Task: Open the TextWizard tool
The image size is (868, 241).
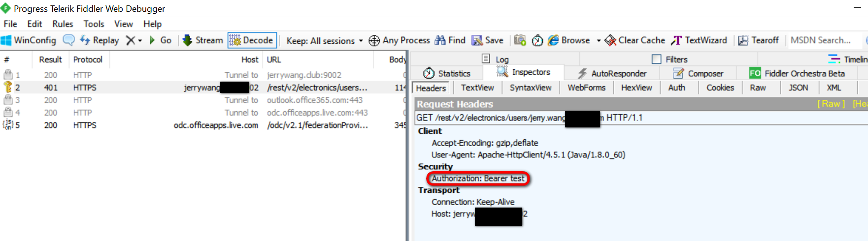Action: 699,40
